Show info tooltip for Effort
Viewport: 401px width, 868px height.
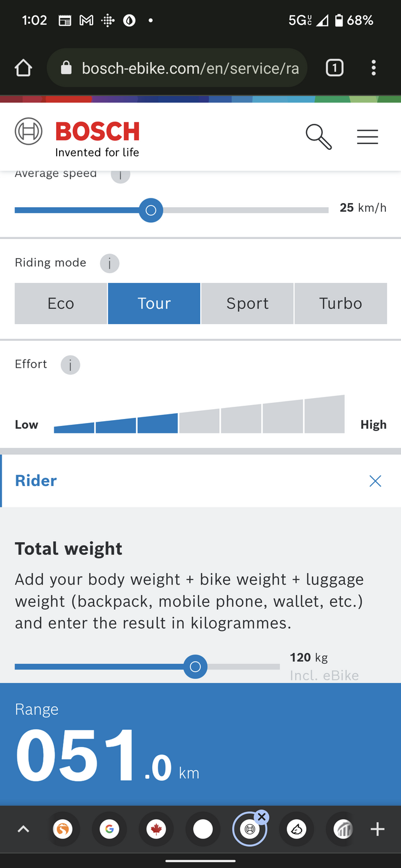[x=70, y=365]
